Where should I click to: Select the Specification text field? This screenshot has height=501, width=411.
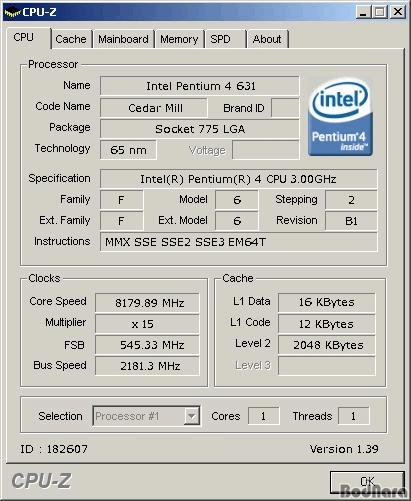(x=239, y=179)
